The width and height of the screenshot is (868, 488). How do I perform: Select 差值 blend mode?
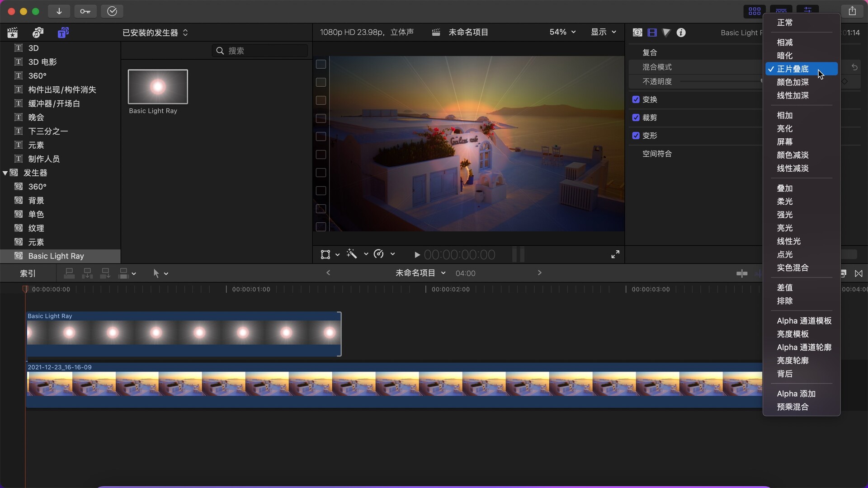pos(801,288)
